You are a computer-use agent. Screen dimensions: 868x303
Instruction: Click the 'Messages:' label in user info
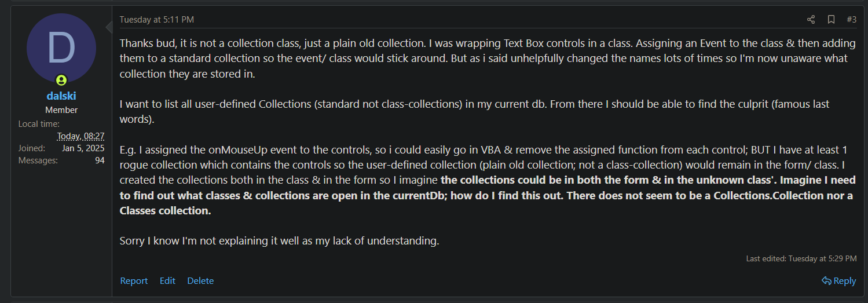pos(38,160)
